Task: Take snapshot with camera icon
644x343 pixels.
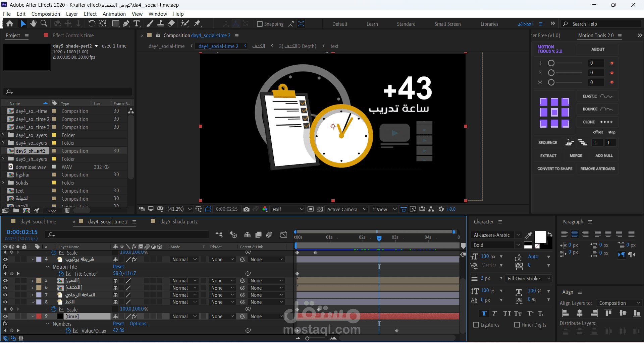Action: (247, 209)
